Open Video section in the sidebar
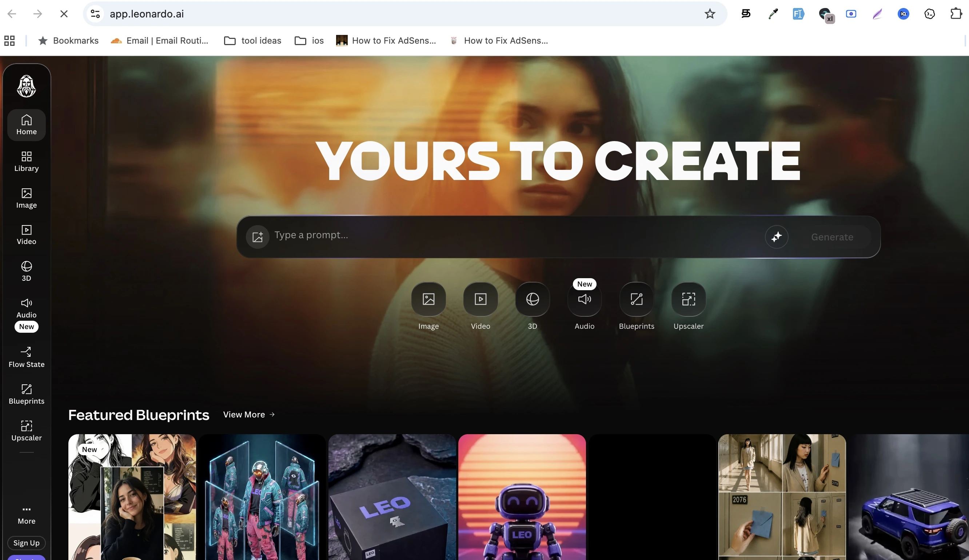The width and height of the screenshot is (969, 560). point(27,235)
